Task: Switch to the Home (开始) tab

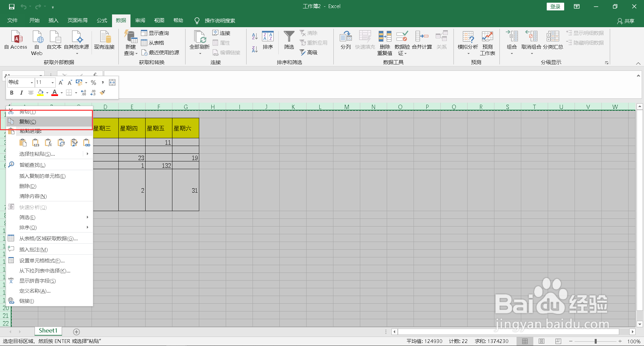Action: [34, 20]
